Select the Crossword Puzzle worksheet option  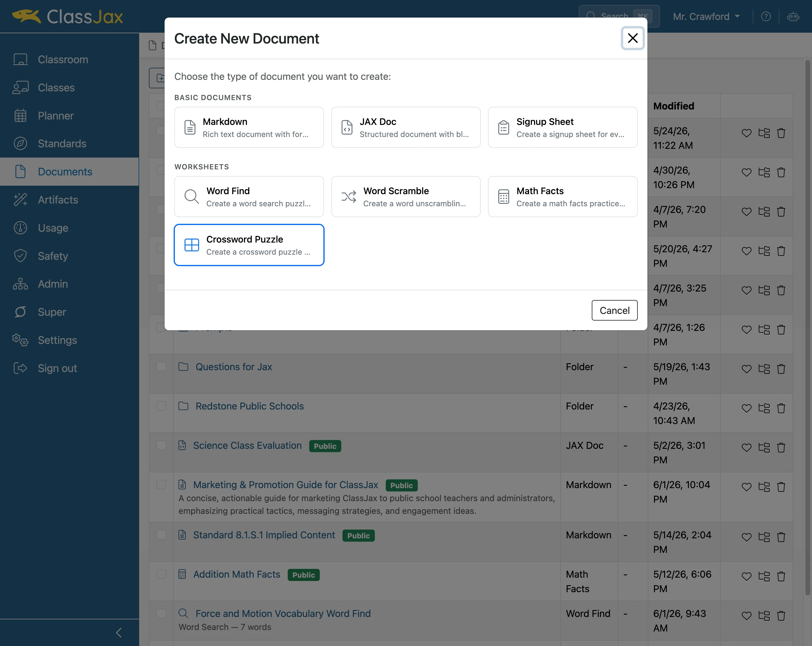click(x=249, y=245)
